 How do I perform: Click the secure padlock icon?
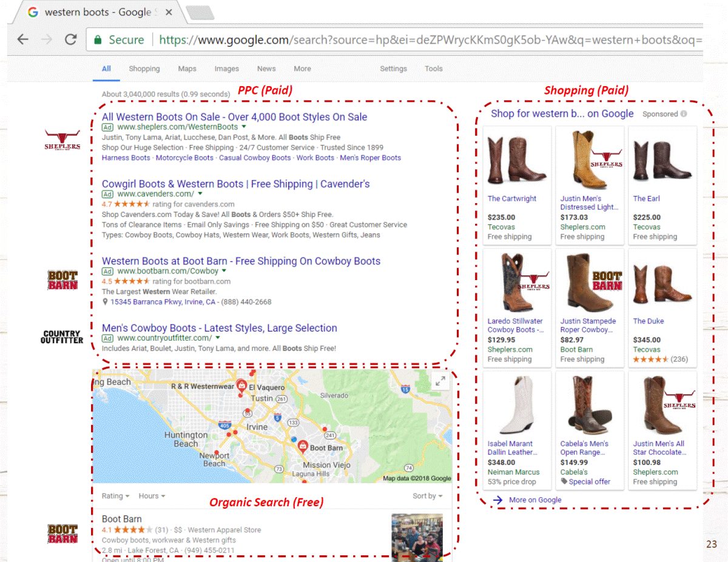(x=98, y=40)
